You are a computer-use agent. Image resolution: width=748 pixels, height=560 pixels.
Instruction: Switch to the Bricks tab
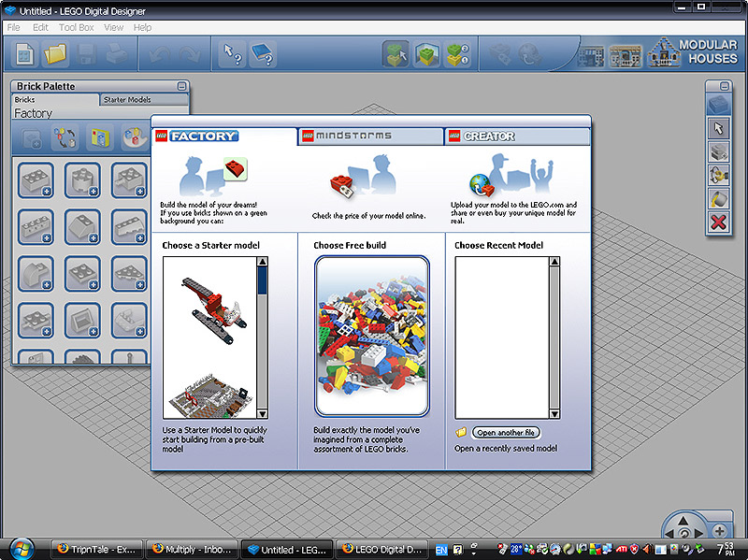[54, 100]
